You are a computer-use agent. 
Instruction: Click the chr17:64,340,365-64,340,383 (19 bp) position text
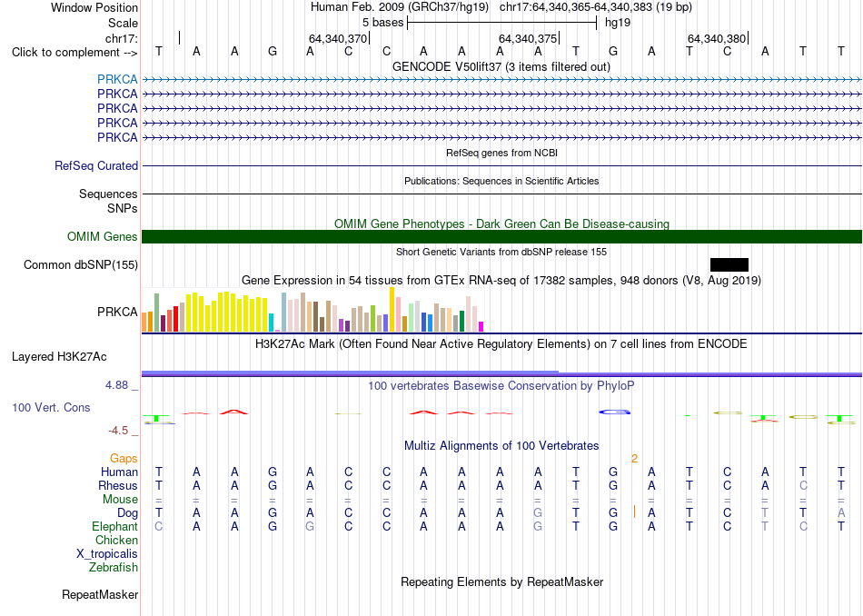pyautogui.click(x=596, y=7)
